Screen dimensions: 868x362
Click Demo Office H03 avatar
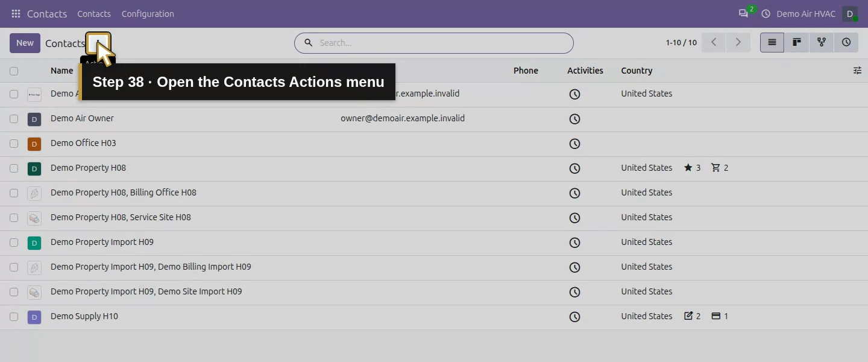point(34,144)
